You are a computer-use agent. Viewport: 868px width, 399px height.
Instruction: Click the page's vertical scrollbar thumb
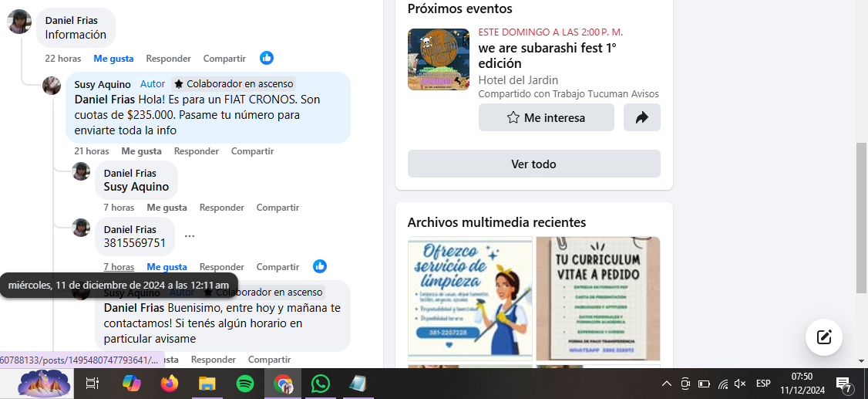(x=861, y=218)
